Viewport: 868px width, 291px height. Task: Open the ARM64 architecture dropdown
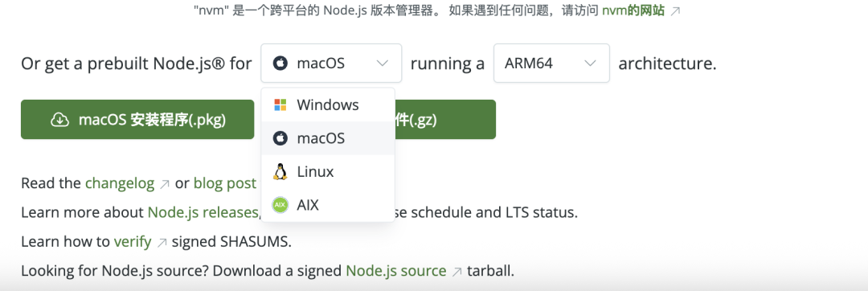[x=551, y=63]
